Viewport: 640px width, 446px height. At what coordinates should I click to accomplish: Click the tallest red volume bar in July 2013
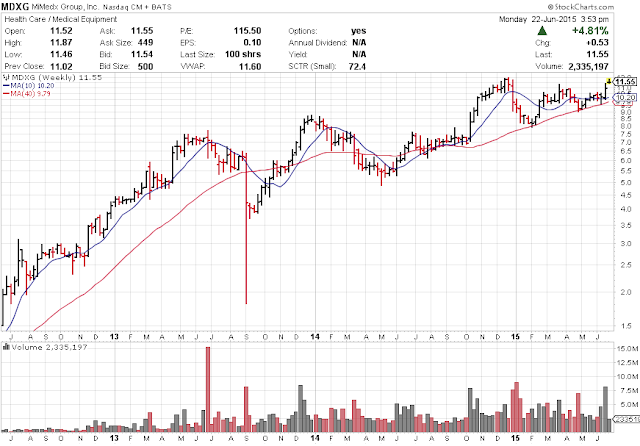(208, 389)
